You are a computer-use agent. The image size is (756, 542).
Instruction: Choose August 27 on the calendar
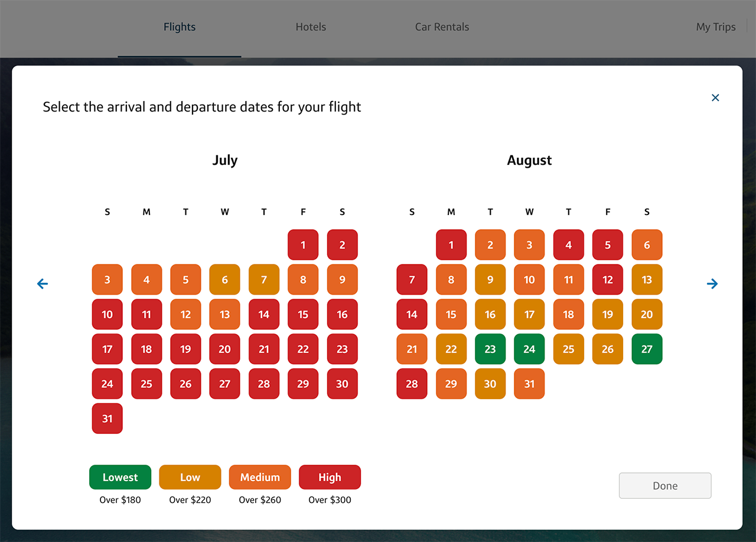pos(647,349)
